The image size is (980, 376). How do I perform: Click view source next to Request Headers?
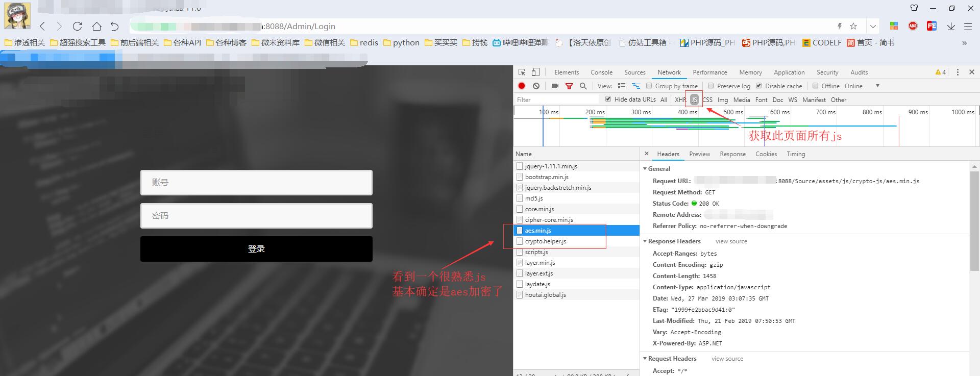[727, 359]
